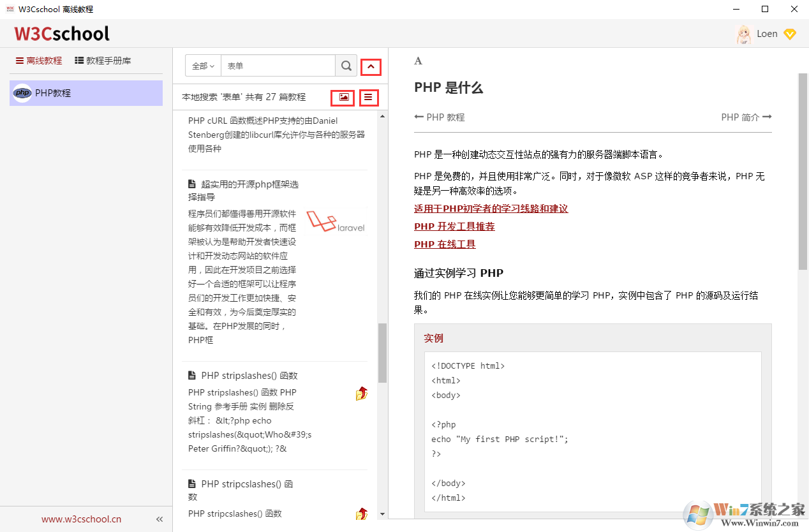Open the PHP教程 book in the sidebar
Viewport: 809px width, 532px height.
(85, 92)
